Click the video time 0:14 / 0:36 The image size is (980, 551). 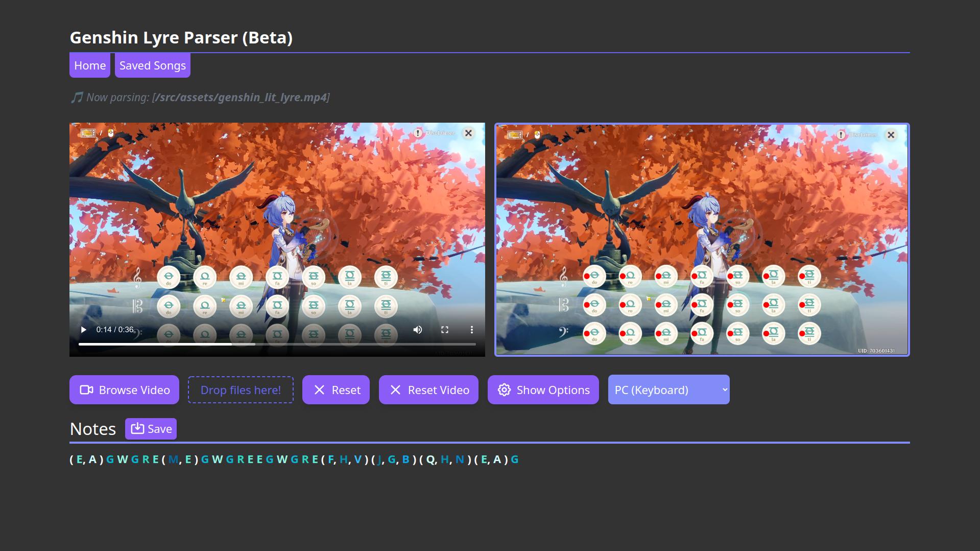coord(115,330)
